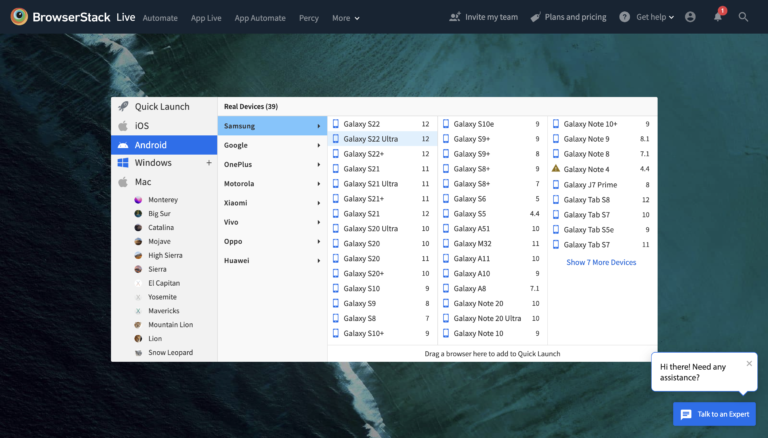The image size is (768, 438).
Task: Click the phone icon beside Galaxy S22
Action: pos(336,124)
